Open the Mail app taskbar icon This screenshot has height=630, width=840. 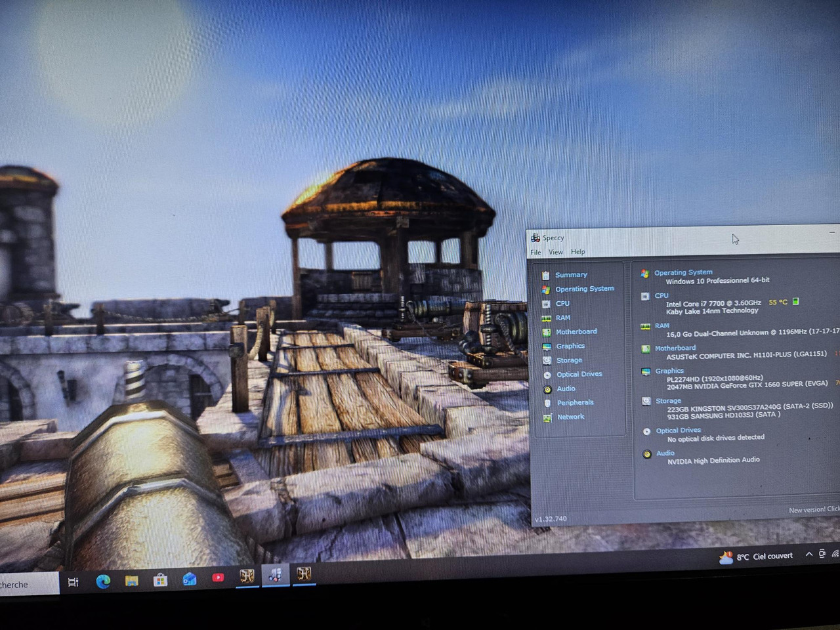[190, 579]
